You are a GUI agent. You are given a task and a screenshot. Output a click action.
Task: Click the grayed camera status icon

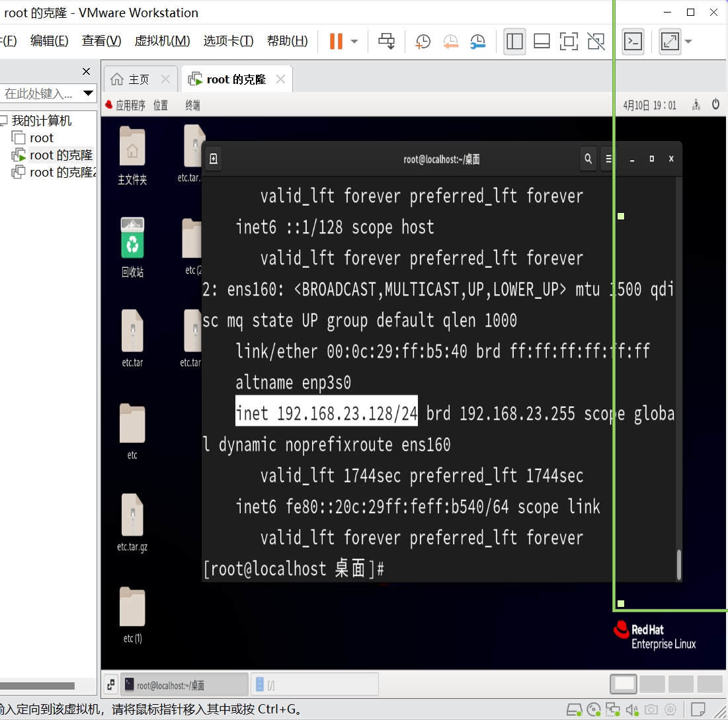651,709
